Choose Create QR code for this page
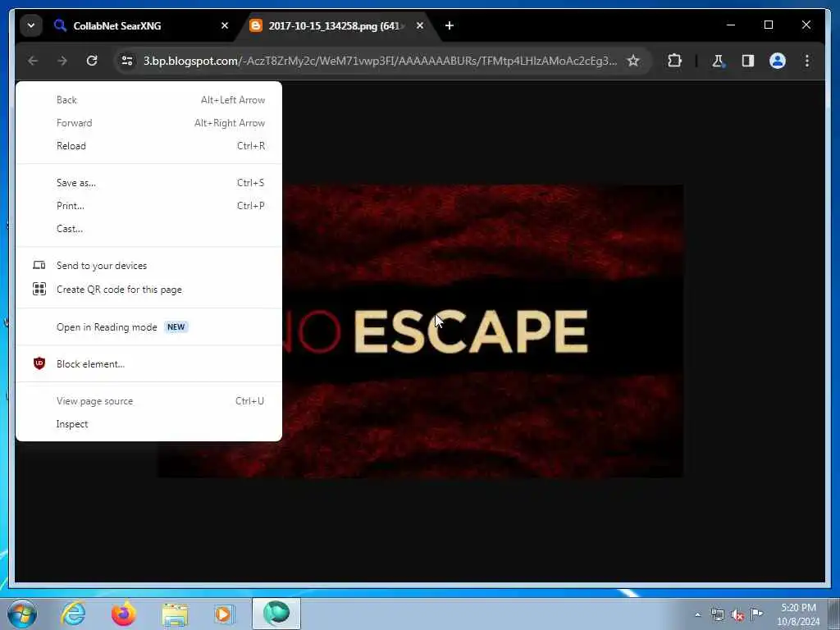Image resolution: width=840 pixels, height=630 pixels. click(x=149, y=290)
